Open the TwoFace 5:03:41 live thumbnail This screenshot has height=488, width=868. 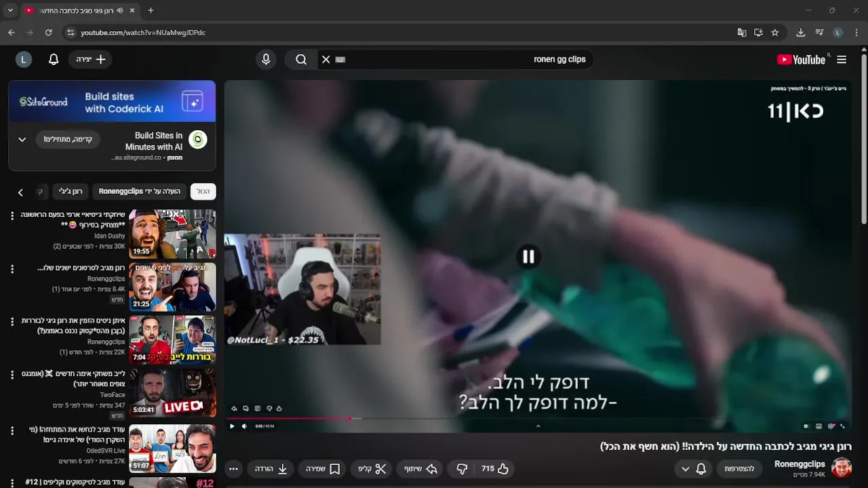(172, 392)
